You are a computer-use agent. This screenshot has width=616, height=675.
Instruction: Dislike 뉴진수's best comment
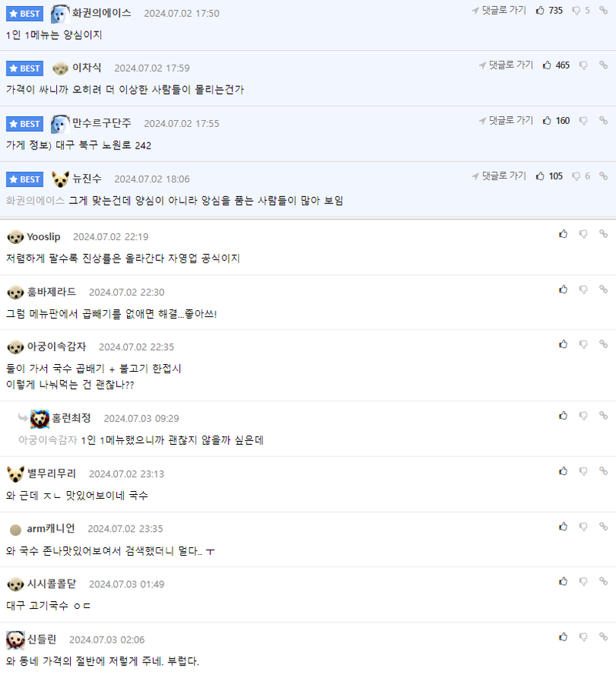click(x=576, y=176)
